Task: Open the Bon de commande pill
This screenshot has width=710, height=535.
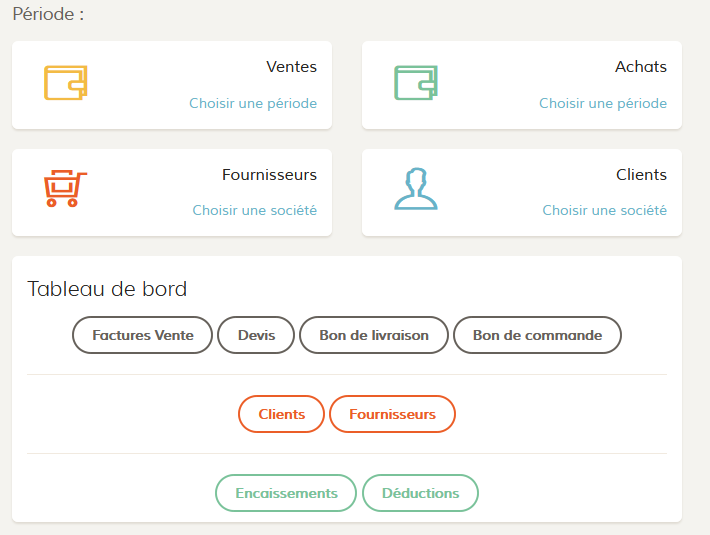Action: [x=537, y=335]
